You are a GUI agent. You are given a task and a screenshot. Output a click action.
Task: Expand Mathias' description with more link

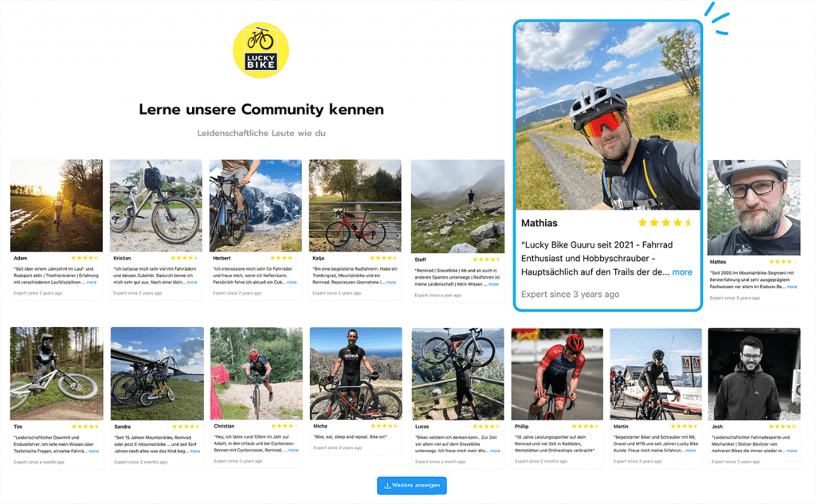[682, 272]
